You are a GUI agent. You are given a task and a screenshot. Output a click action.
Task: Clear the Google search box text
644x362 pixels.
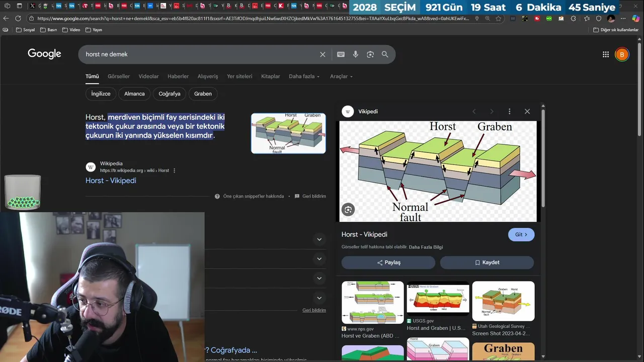(x=323, y=54)
